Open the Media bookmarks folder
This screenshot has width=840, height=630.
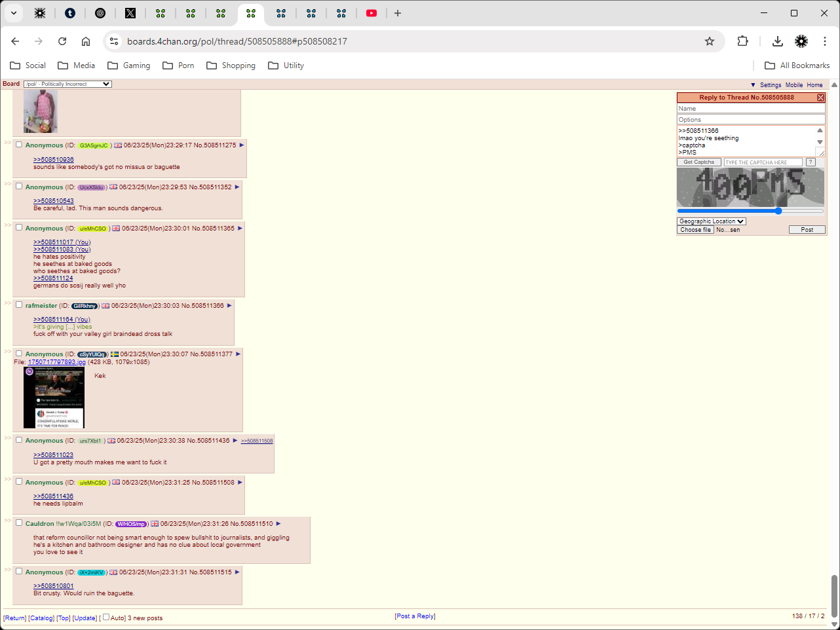tap(76, 65)
